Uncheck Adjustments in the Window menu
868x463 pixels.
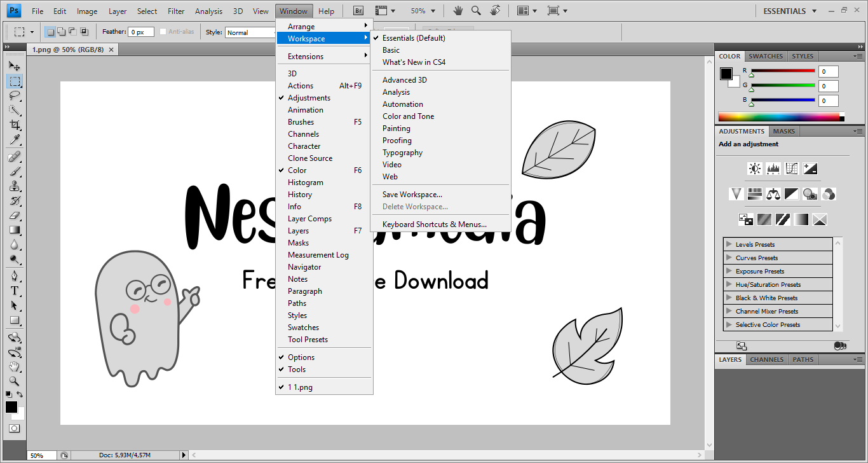pos(309,98)
